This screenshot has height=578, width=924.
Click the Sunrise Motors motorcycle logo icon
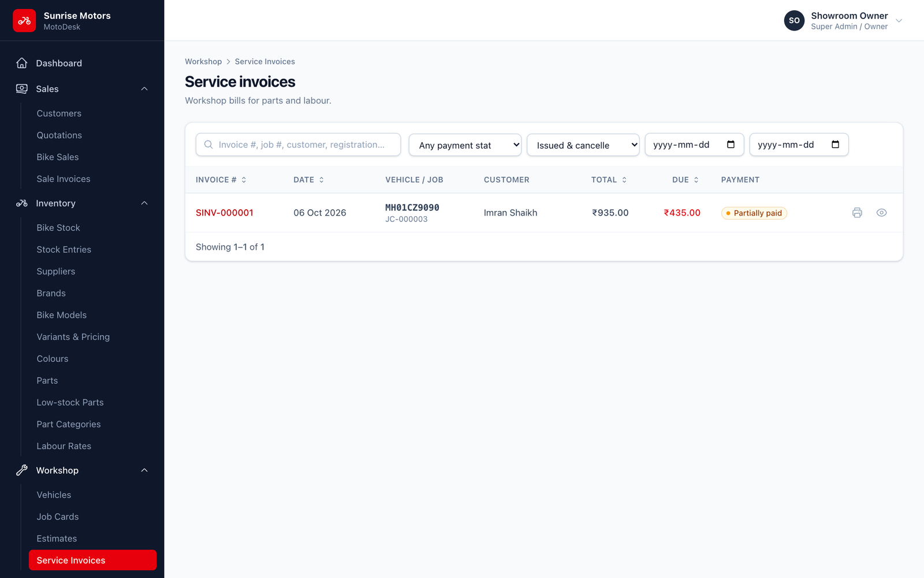(x=24, y=21)
